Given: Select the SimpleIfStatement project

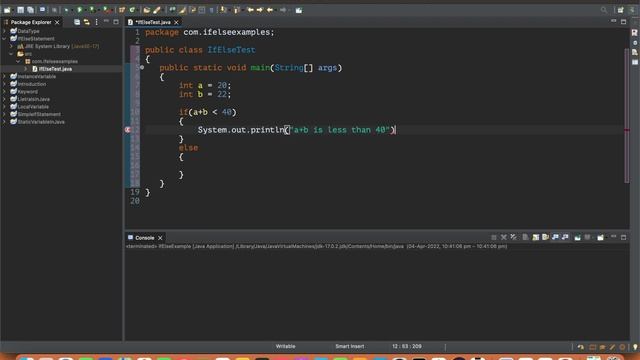Looking at the screenshot, I should 39,114.
